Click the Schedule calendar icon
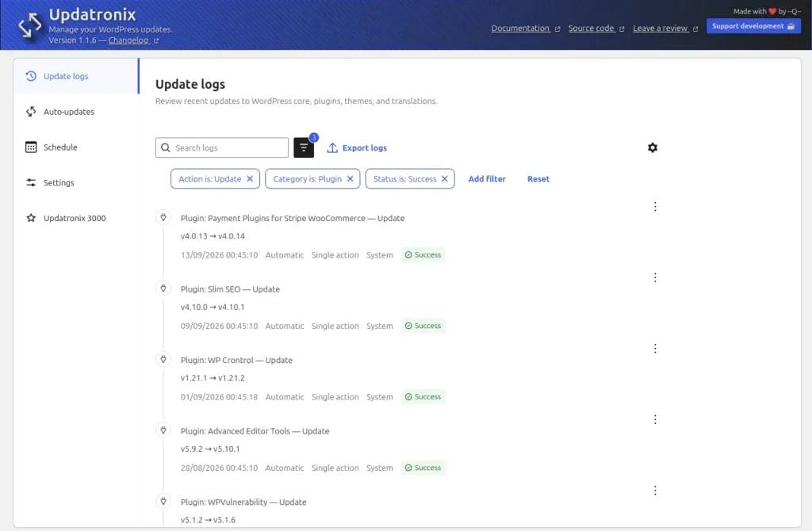The height and width of the screenshot is (531, 812). 31,147
